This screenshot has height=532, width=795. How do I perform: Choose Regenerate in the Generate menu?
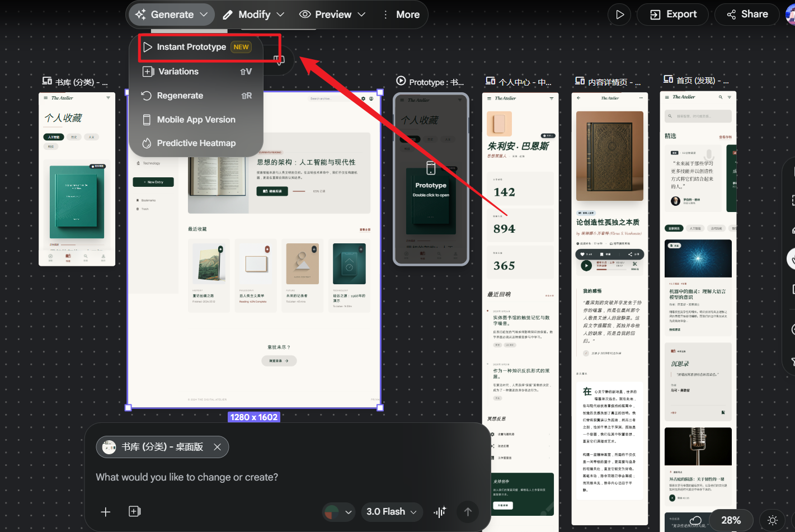(196, 96)
